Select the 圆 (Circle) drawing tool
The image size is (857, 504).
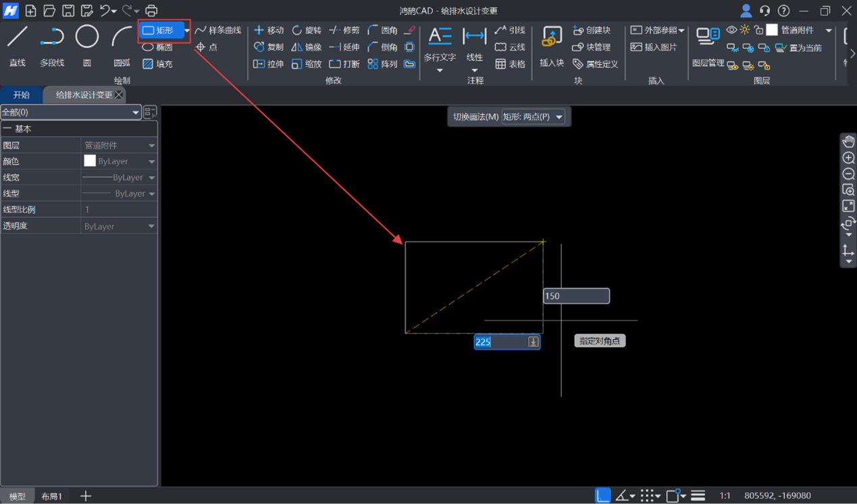86,45
